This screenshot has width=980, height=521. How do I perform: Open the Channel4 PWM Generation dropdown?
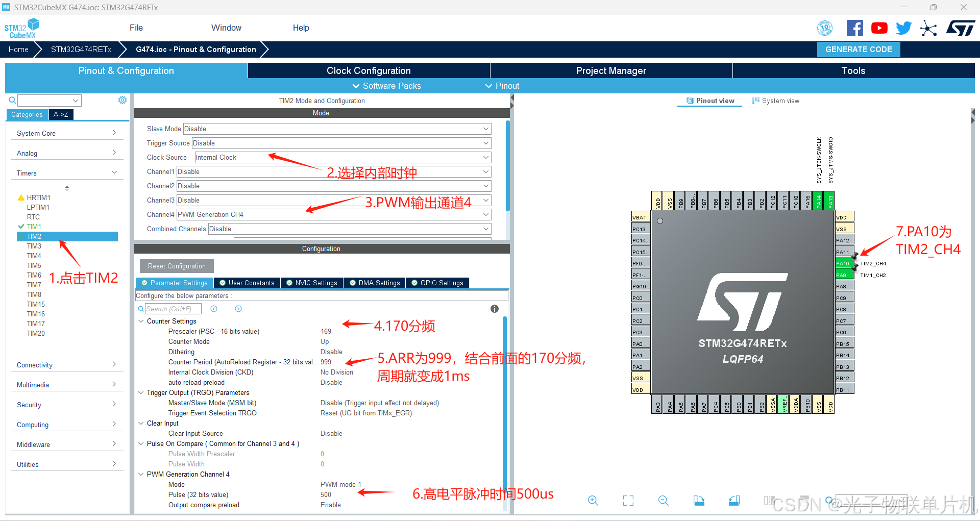coord(334,215)
